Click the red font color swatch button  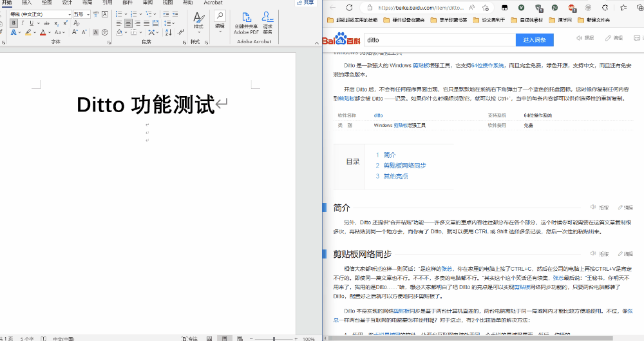[43, 32]
